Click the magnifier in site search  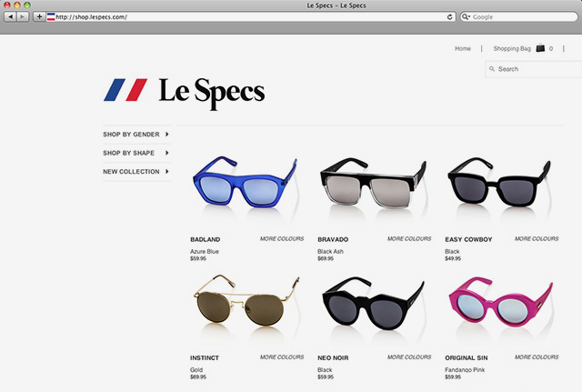(492, 69)
